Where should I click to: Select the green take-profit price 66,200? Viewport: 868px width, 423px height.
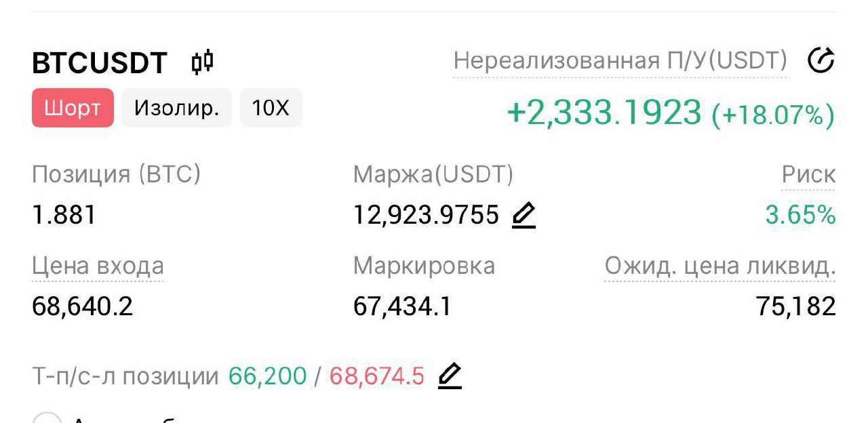(267, 376)
